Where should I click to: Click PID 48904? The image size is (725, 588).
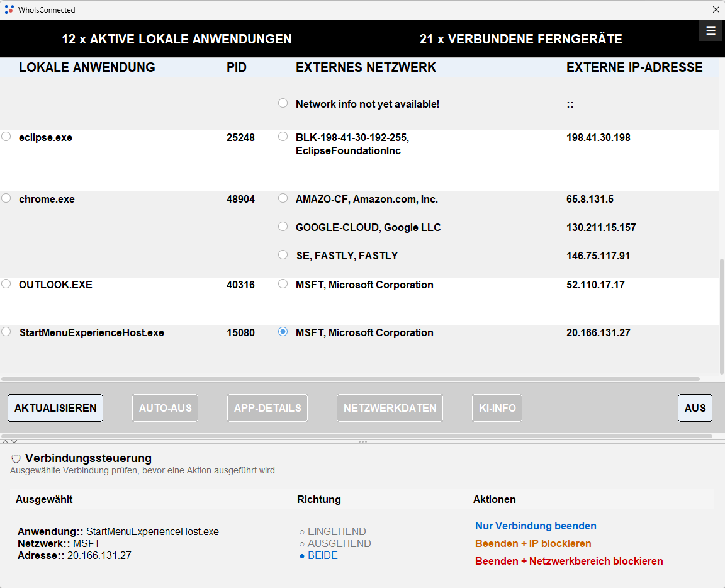(x=240, y=200)
